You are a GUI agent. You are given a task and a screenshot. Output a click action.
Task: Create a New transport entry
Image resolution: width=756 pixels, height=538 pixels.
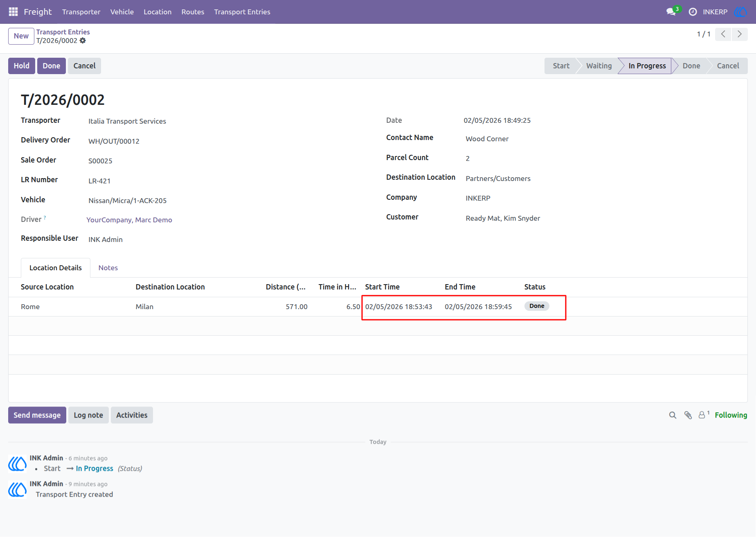[x=21, y=36]
